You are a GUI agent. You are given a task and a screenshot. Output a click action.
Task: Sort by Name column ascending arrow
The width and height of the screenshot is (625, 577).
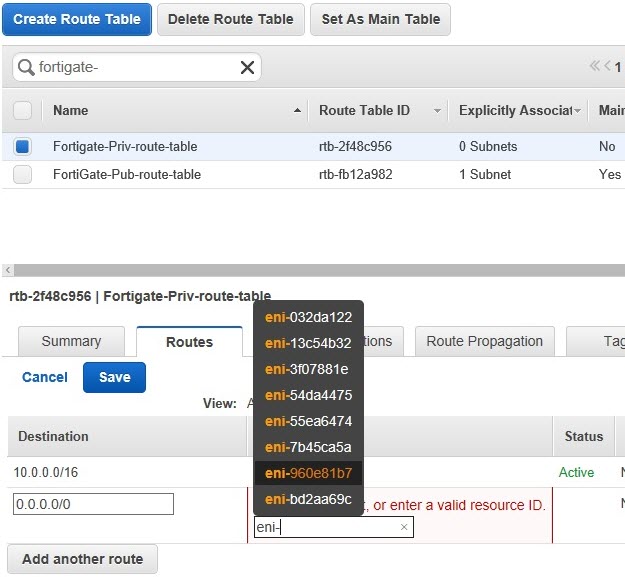297,110
